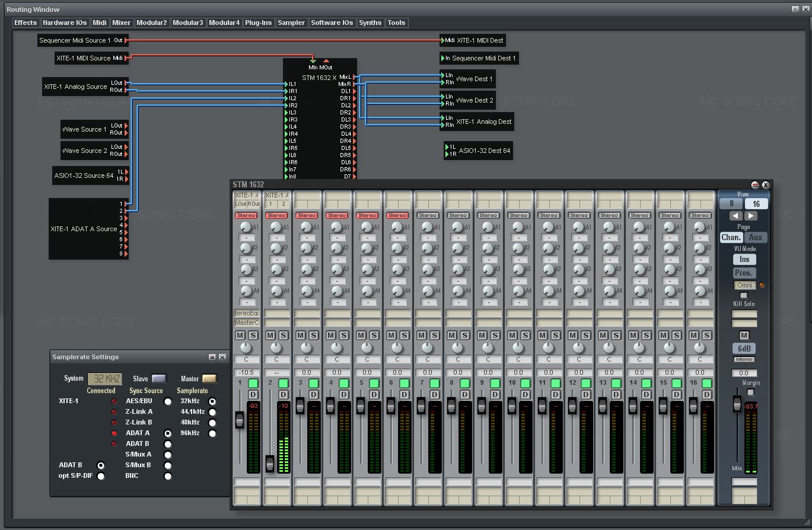Set samplerate to 96kHz

(212, 433)
